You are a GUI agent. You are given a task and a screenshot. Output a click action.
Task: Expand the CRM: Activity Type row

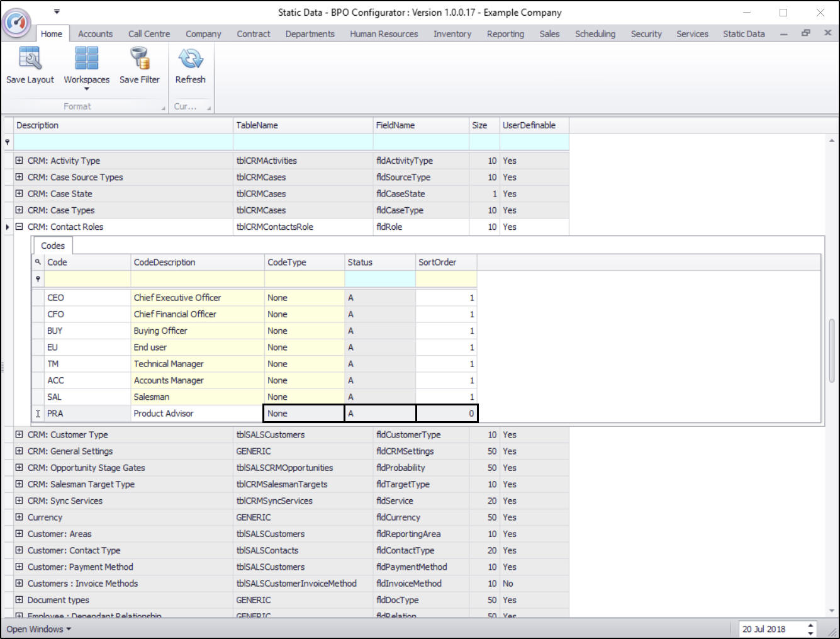pos(19,161)
